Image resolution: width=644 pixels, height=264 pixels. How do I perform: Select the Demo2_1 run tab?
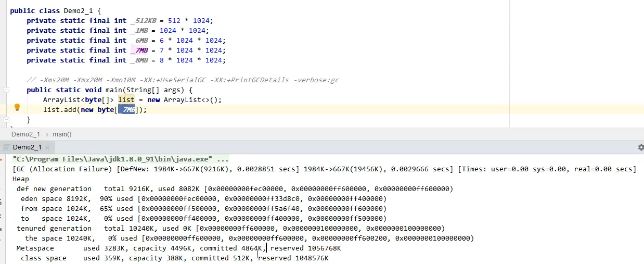pos(27,147)
